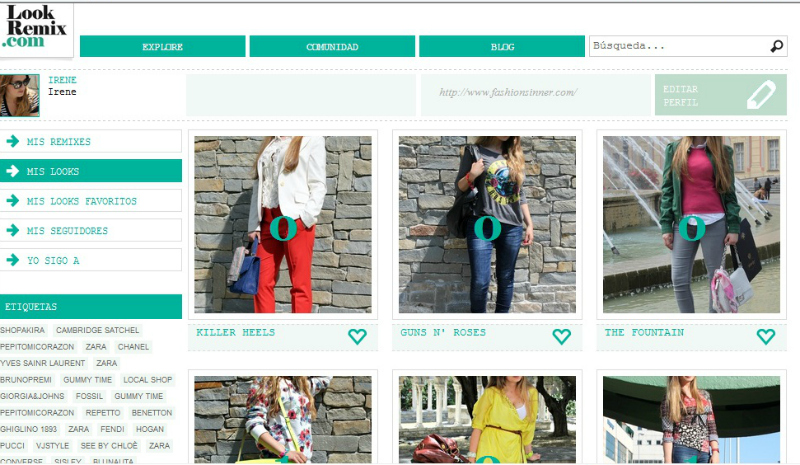Open the red pants look photo
The image size is (800, 465).
283,224
